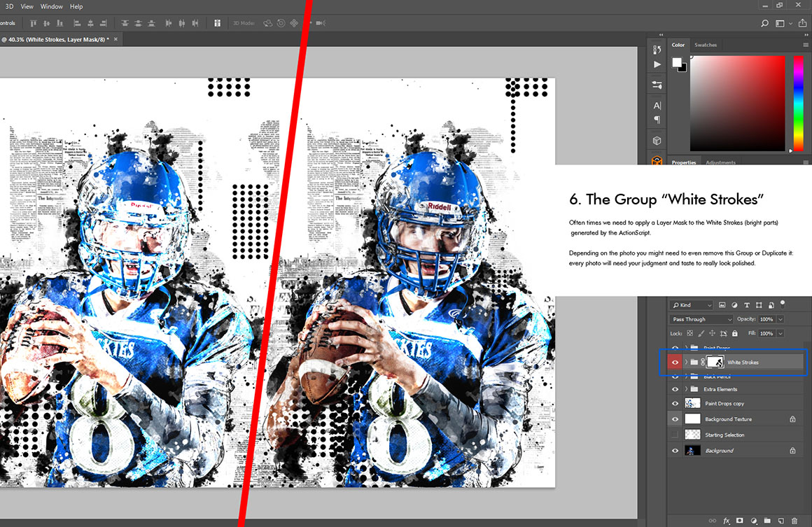The height and width of the screenshot is (527, 812).
Task: Click the Delete layer trash icon
Action: 794,521
